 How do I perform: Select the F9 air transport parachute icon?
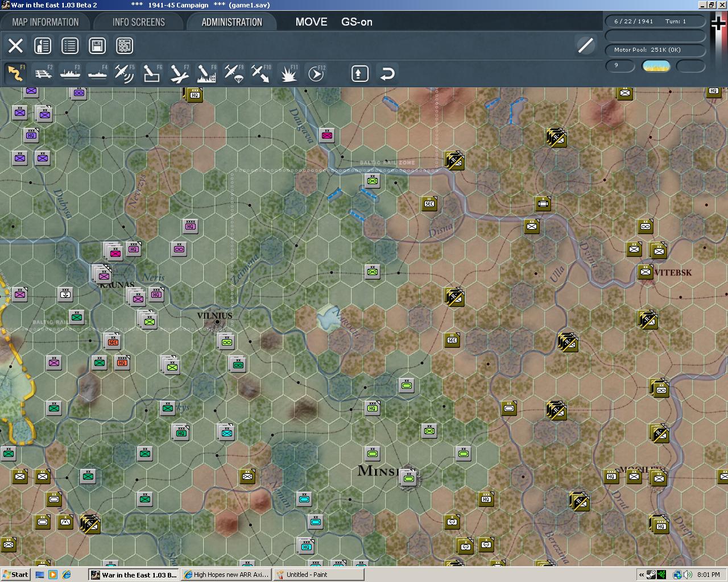tap(234, 73)
